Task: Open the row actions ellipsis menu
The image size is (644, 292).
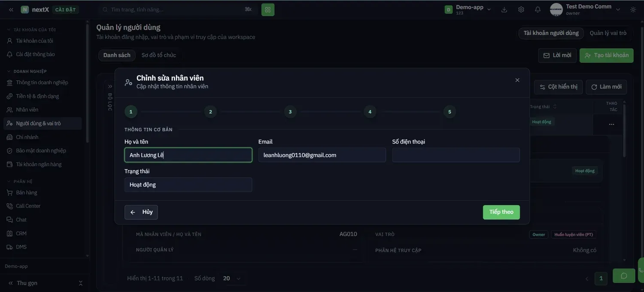Action: [x=611, y=124]
